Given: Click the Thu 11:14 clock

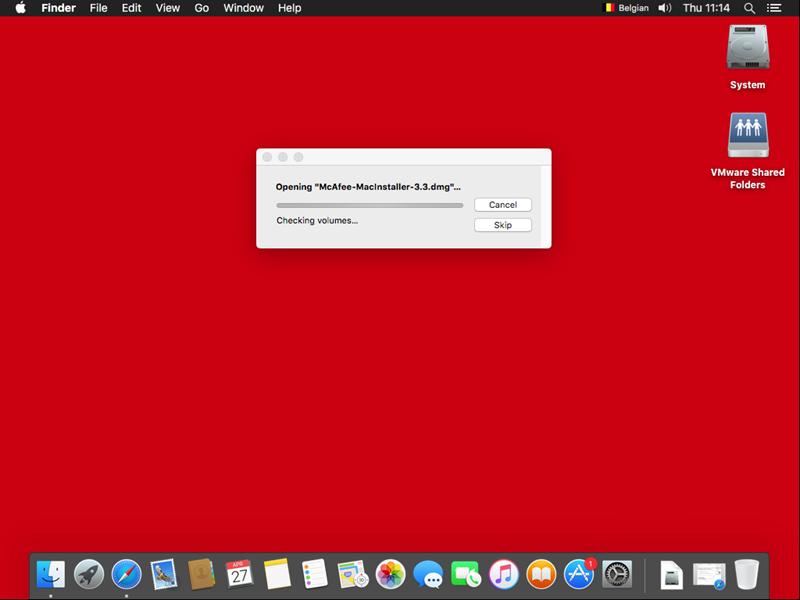Looking at the screenshot, I should click(x=706, y=8).
